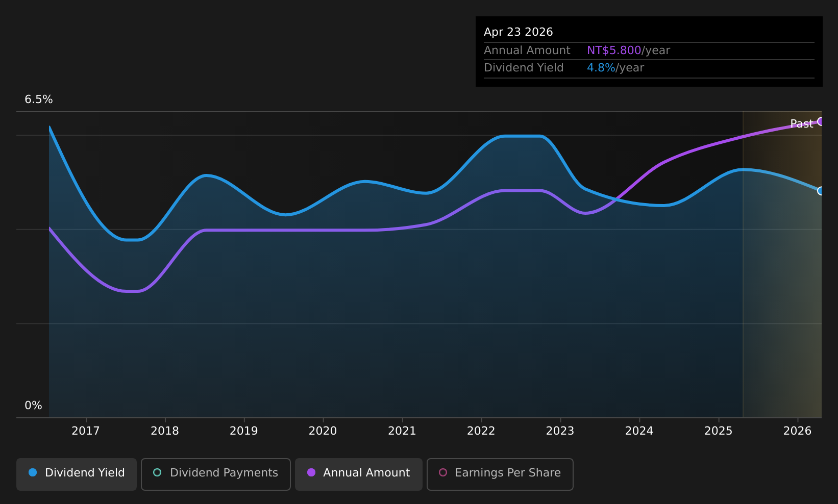Click the Dividend Yield label in tooltip

tap(524, 68)
